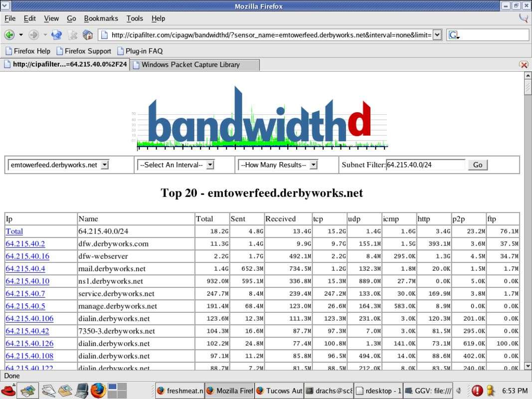Open the Bookmarks menu
This screenshot has height=399, width=532.
(x=101, y=18)
